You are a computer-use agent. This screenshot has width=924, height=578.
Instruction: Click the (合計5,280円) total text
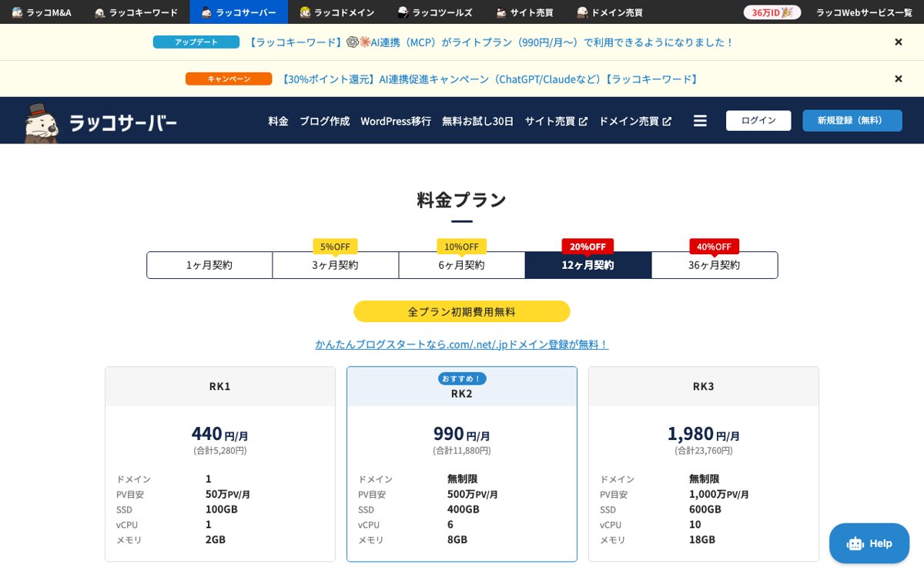pos(220,450)
